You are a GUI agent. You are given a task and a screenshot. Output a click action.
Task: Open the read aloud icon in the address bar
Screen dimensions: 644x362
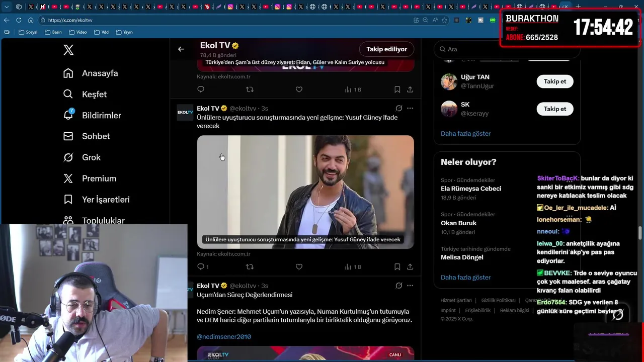tap(435, 20)
